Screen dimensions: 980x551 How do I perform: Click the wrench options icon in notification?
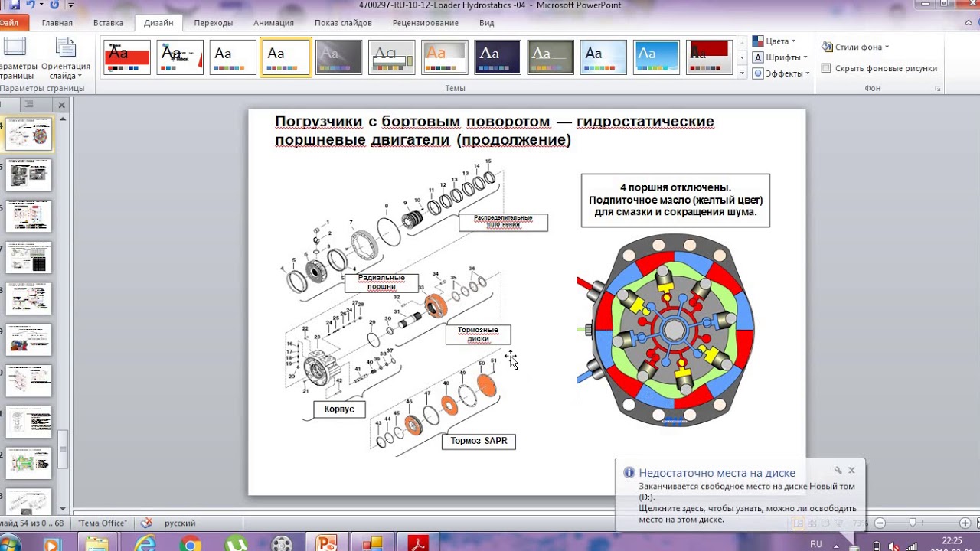pyautogui.click(x=838, y=471)
